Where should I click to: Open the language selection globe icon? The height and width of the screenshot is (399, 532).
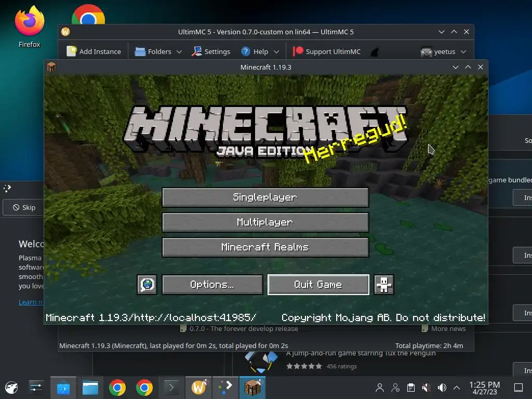pyautogui.click(x=147, y=285)
